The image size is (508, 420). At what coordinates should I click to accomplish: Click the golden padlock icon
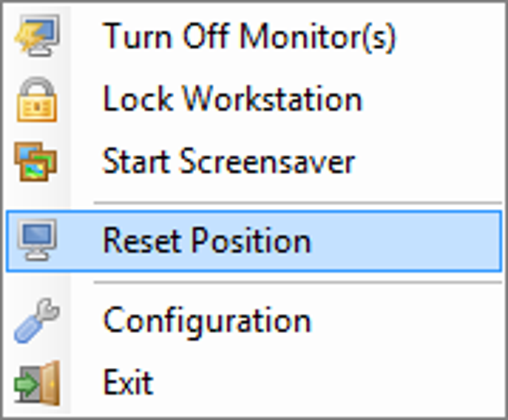36,100
